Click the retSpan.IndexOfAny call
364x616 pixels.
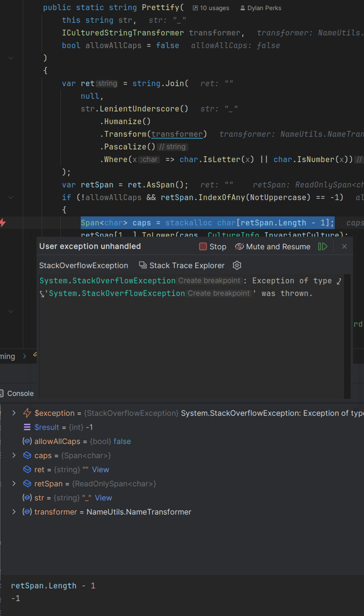[203, 197]
